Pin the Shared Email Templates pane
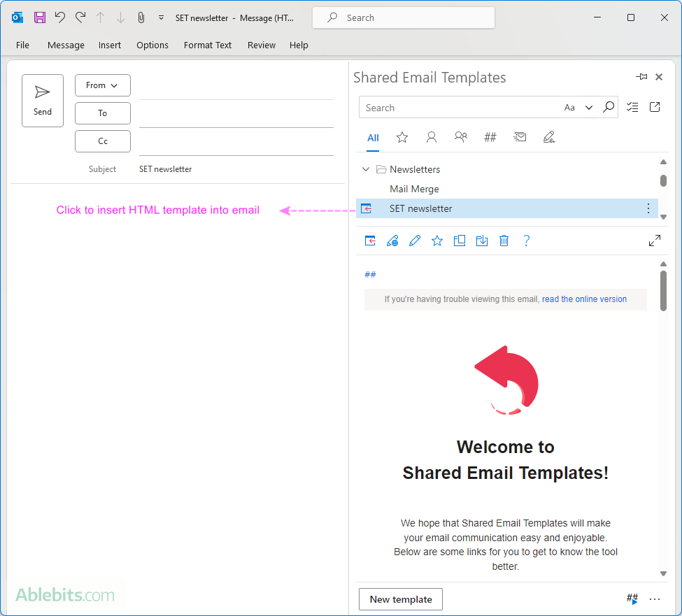Screen dimensions: 682x616 click(x=641, y=77)
